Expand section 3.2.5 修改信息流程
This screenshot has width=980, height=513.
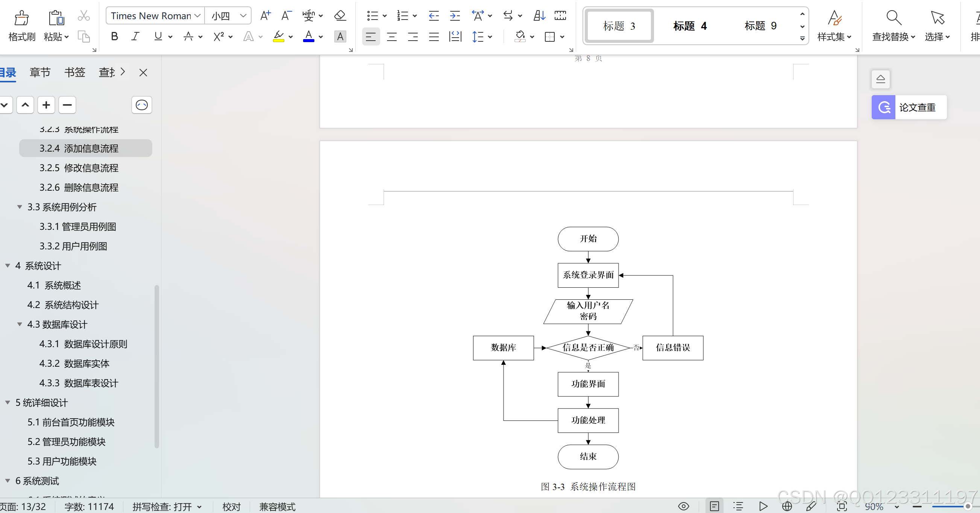click(x=79, y=167)
